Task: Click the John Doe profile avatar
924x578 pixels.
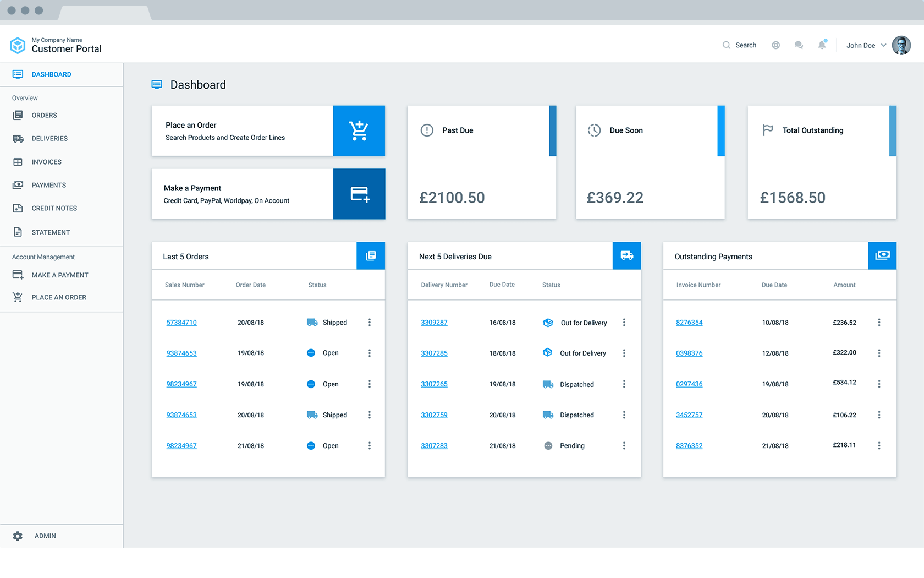Action: (901, 45)
